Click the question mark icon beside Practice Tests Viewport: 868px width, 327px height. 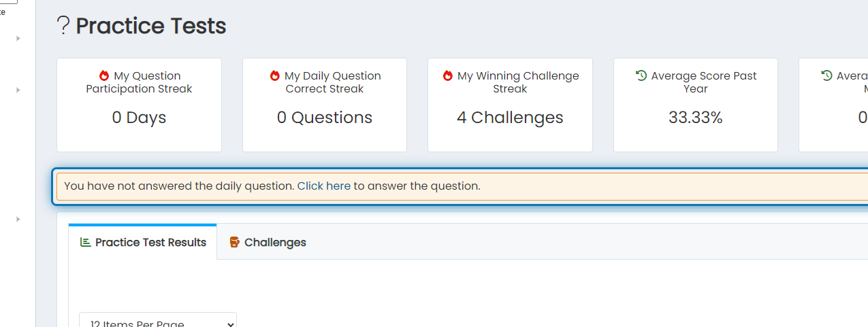(x=63, y=26)
